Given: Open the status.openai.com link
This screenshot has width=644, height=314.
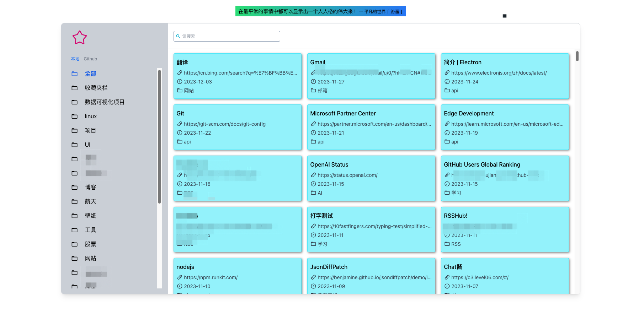Looking at the screenshot, I should 347,175.
